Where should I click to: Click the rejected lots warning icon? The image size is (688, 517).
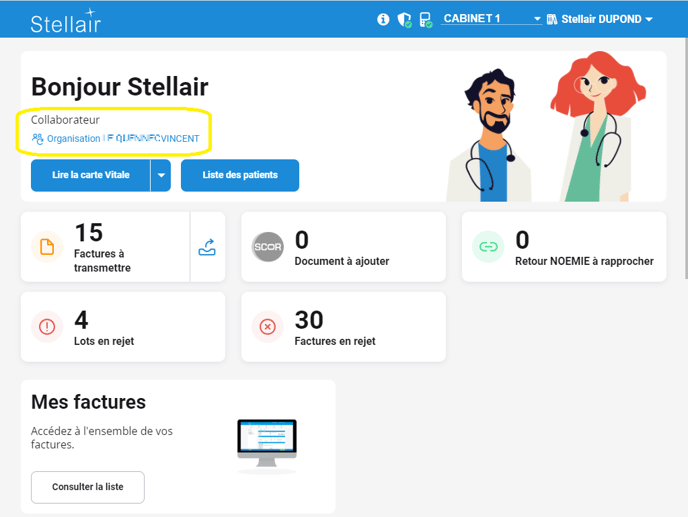coord(47,326)
